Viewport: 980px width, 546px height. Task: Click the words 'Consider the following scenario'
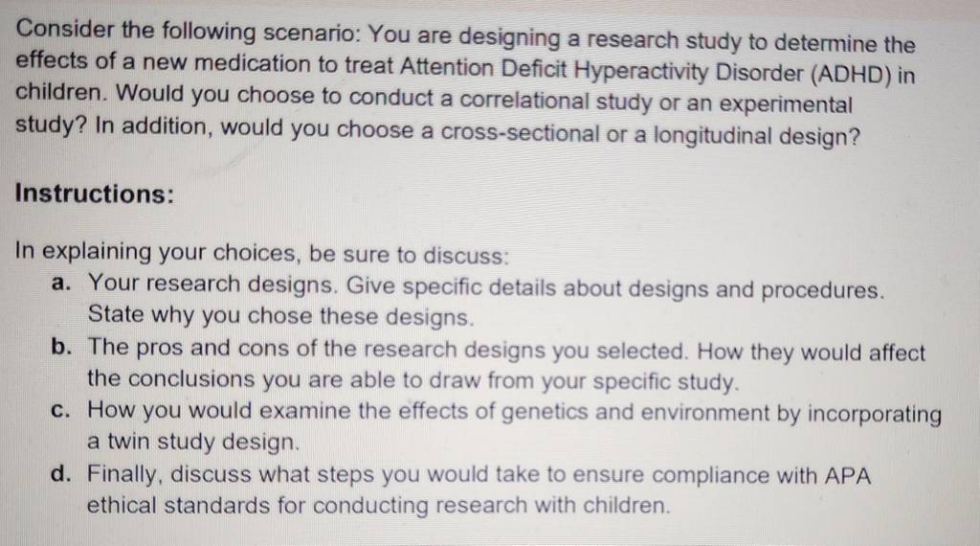186,32
